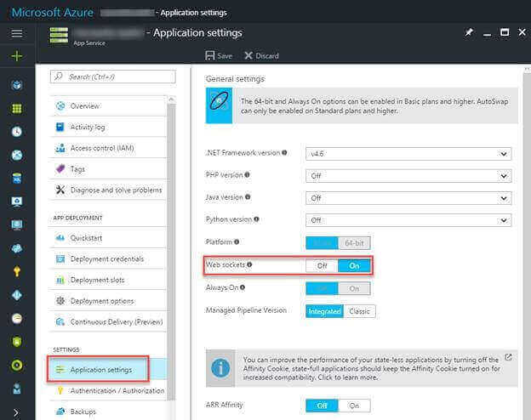Expand the PHP version dropdown
This screenshot has width=531, height=420.
click(x=408, y=176)
